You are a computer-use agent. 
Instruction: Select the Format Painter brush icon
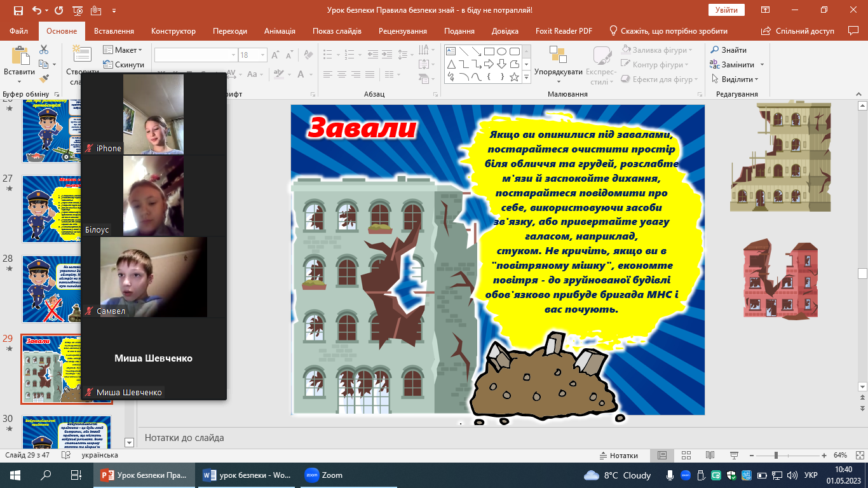pyautogui.click(x=44, y=79)
